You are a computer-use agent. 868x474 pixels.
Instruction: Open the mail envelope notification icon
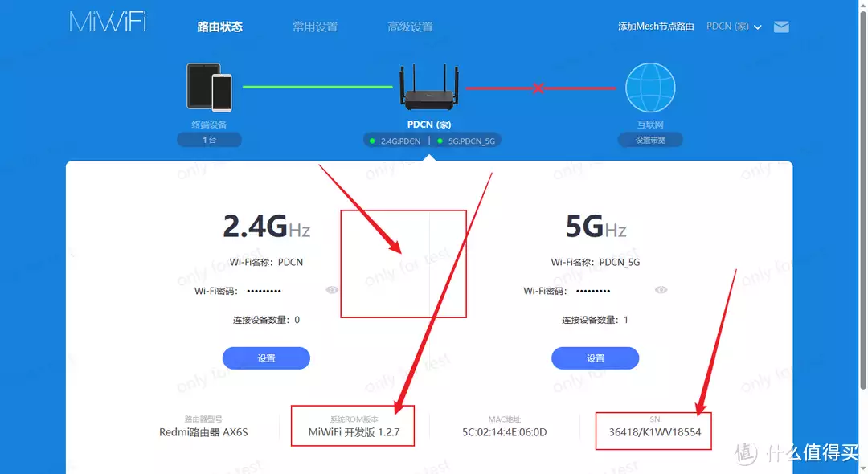coord(781,27)
